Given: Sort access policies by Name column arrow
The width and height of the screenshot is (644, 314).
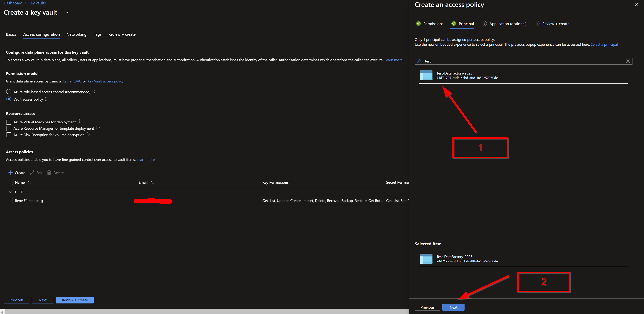Looking at the screenshot, I should coord(29,182).
